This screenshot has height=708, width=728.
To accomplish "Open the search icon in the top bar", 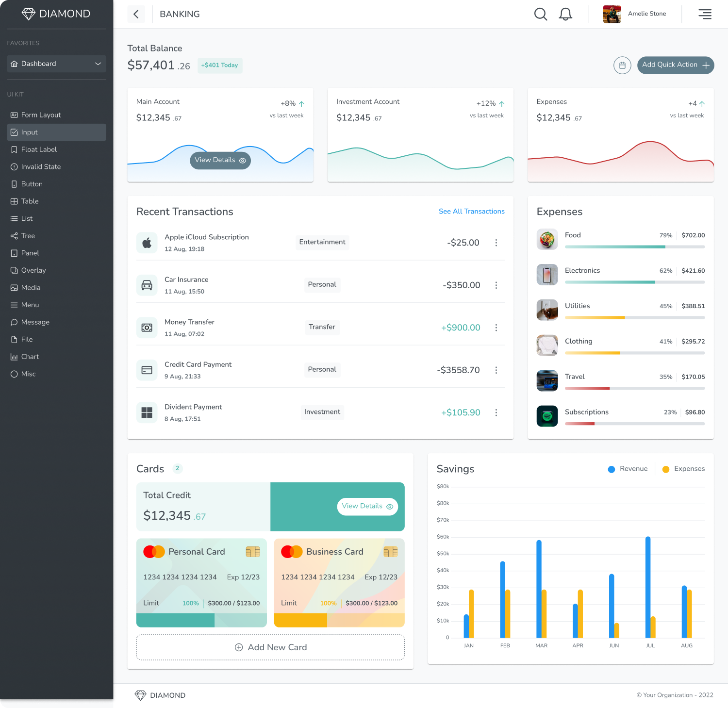I will coord(540,14).
